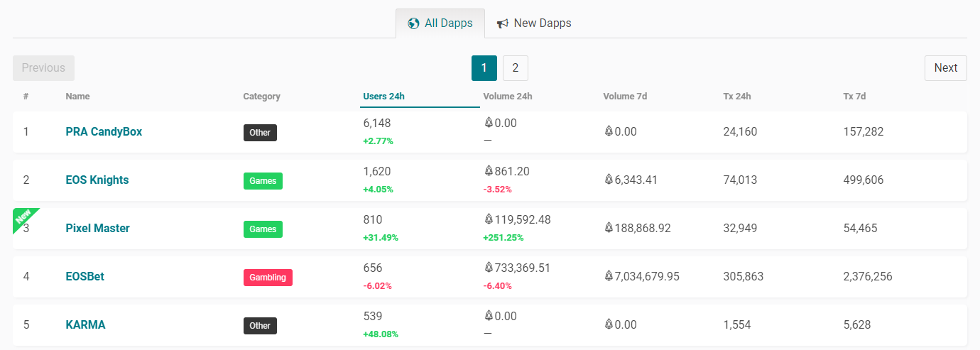Select the 1,620 users value
980x350 pixels.
click(377, 172)
